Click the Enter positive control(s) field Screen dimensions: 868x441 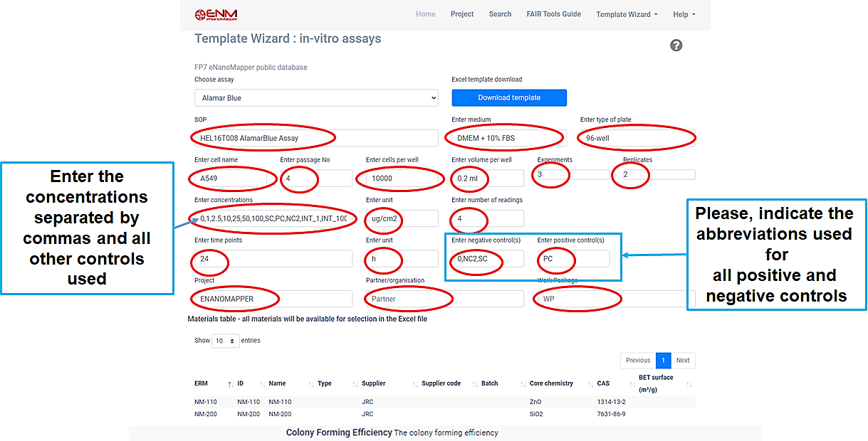[x=573, y=259]
